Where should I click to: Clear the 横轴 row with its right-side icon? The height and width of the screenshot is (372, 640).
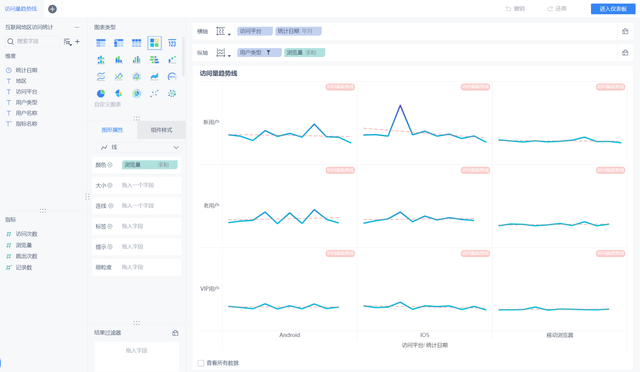[x=625, y=31]
